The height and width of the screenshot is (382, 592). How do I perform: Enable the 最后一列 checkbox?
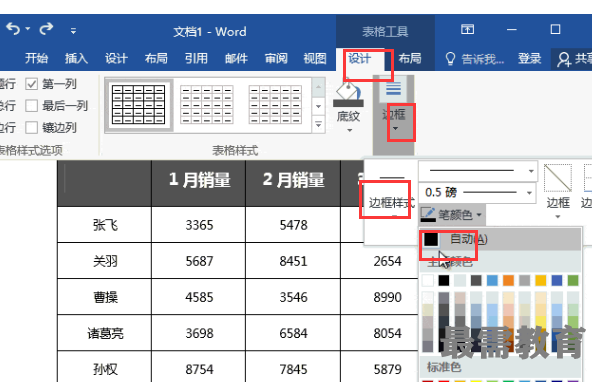coord(31,106)
